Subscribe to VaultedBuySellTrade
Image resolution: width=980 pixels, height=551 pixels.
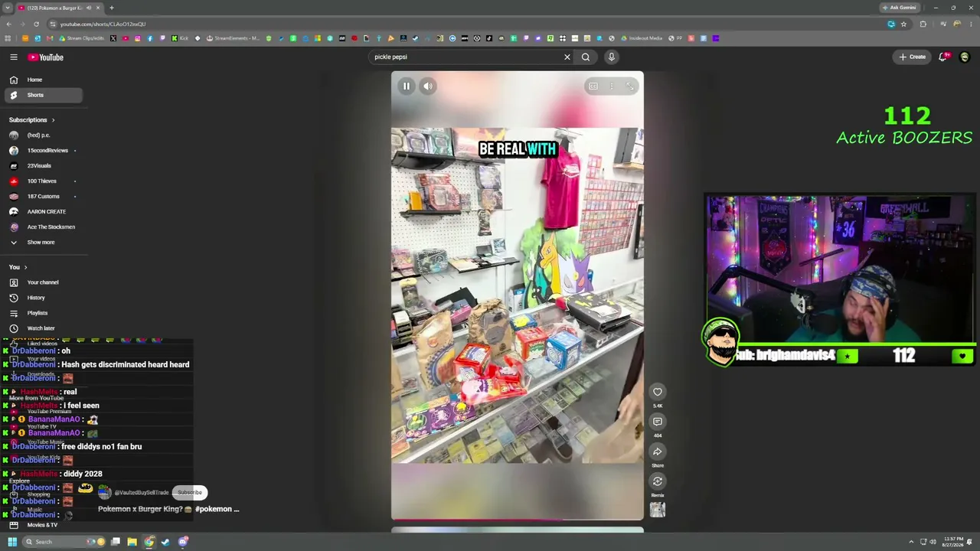point(189,493)
